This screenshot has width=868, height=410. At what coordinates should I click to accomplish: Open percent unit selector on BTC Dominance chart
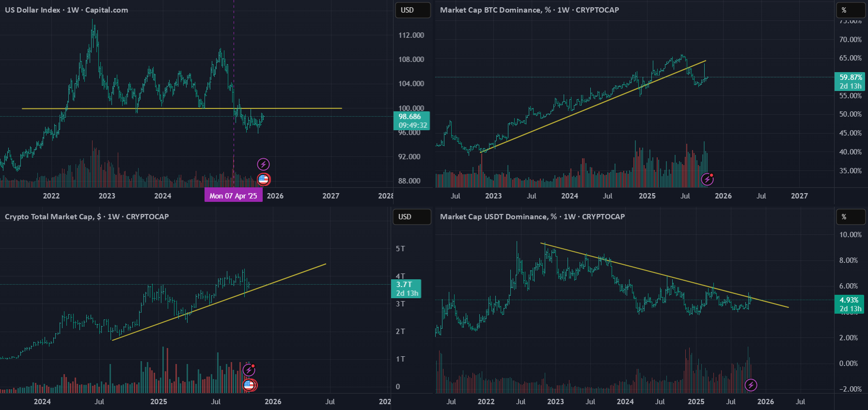(x=851, y=10)
